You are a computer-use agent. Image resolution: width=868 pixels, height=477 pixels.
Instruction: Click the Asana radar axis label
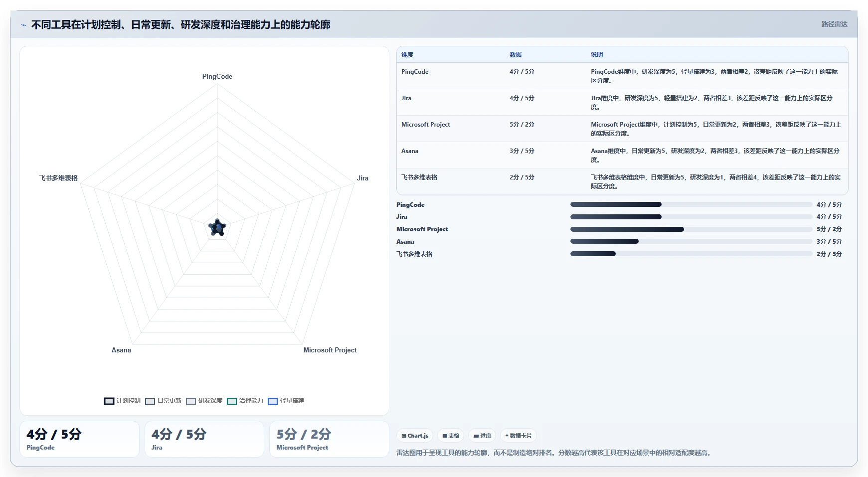(x=121, y=350)
